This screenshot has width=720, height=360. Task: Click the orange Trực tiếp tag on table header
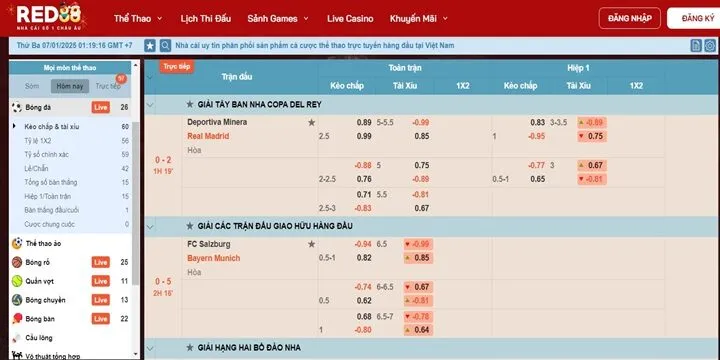tap(177, 67)
